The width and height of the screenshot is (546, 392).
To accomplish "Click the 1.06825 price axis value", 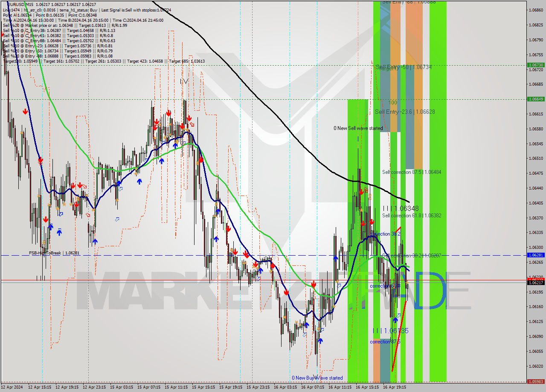I will 536,25.
